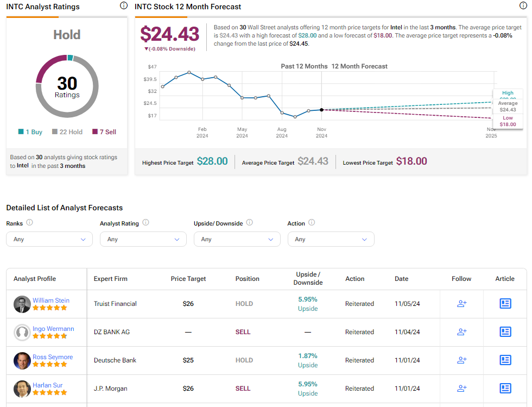This screenshot has height=407, width=532.
Task: Open Deutsche Bank row article icon
Action: click(505, 360)
